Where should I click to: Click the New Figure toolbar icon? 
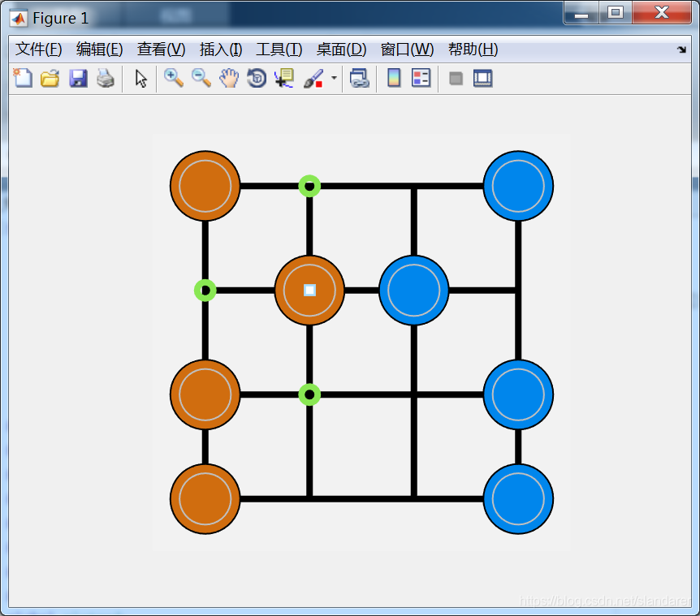[22, 79]
